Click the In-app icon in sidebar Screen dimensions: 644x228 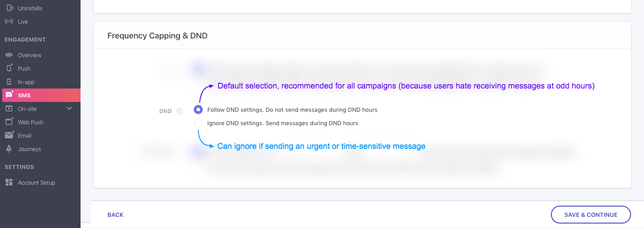9,82
